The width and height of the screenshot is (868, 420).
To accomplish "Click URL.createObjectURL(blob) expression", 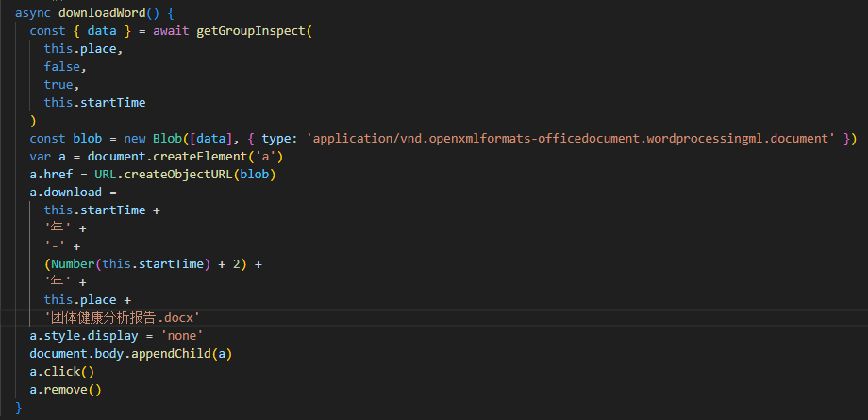I will coord(185,175).
